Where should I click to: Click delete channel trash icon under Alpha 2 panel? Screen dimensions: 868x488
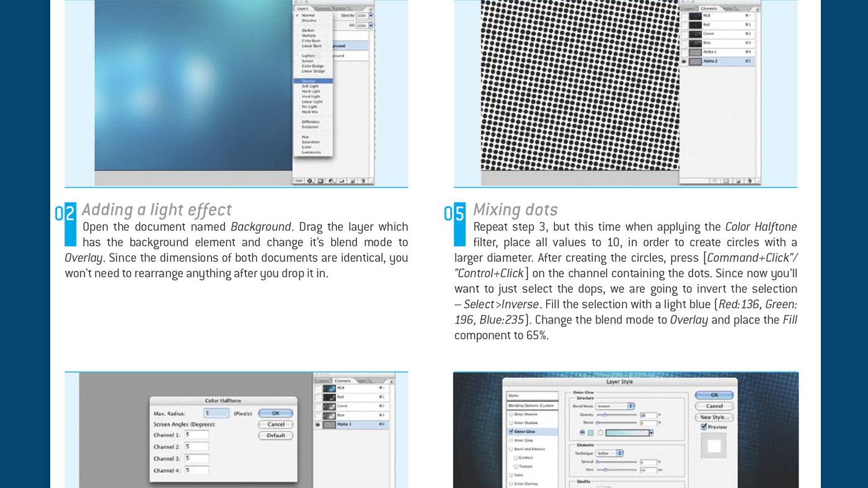(x=750, y=180)
